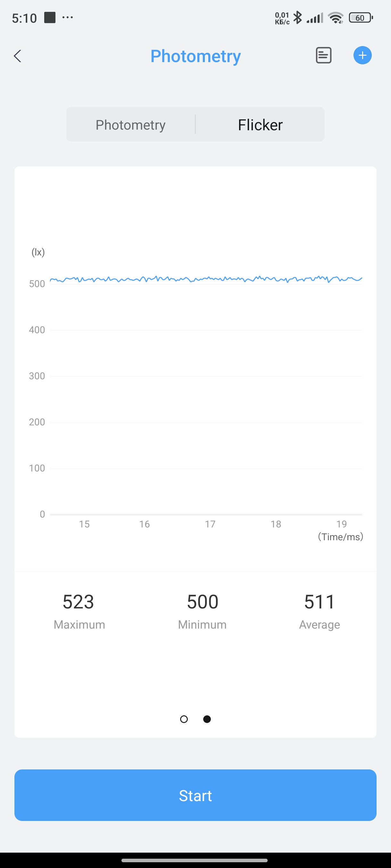Screen dimensions: 391x868
Task: Tap the Photometry page title
Action: click(x=195, y=56)
